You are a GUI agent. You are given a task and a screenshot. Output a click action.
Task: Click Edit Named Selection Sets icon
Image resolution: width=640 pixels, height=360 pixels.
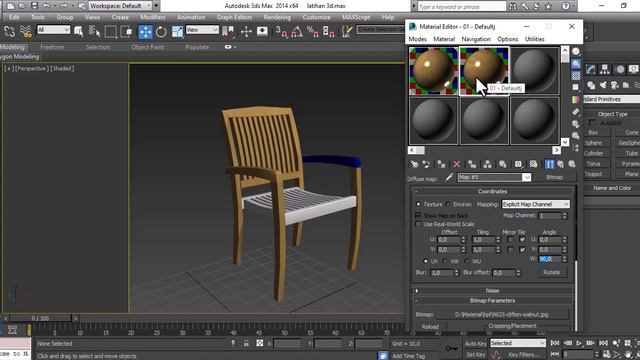(x=347, y=31)
